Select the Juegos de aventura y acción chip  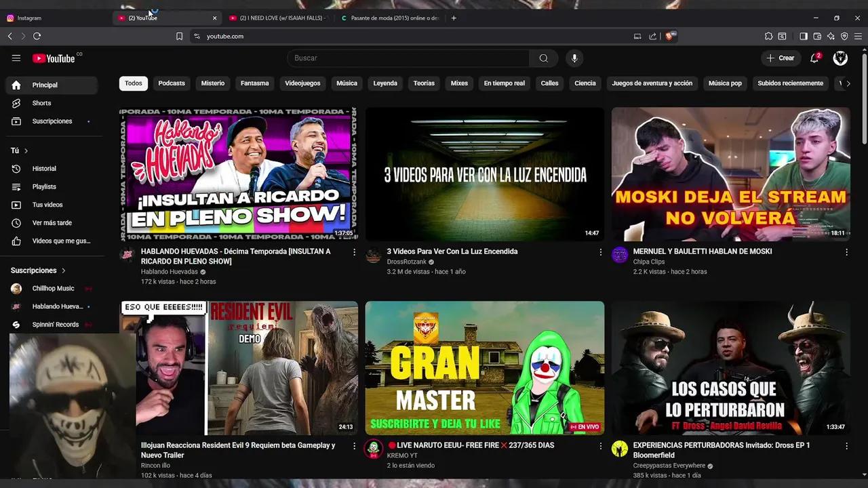pos(652,83)
